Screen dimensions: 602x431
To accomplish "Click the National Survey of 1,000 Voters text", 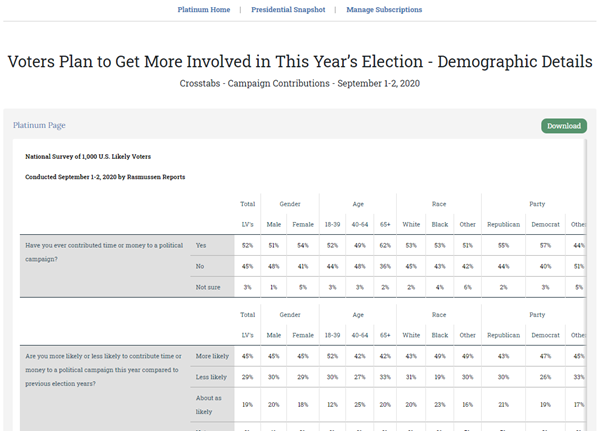I will click(88, 157).
